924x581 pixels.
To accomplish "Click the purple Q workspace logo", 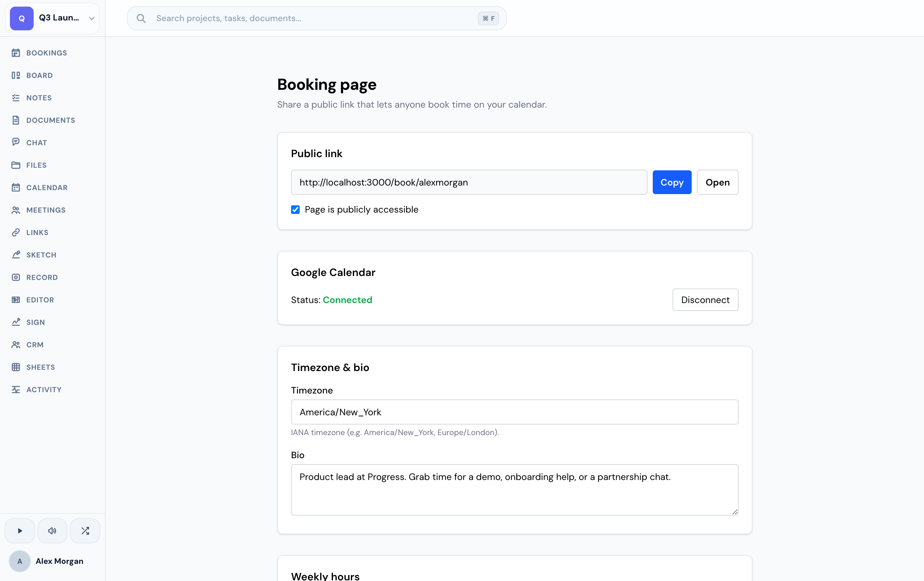I will (22, 18).
